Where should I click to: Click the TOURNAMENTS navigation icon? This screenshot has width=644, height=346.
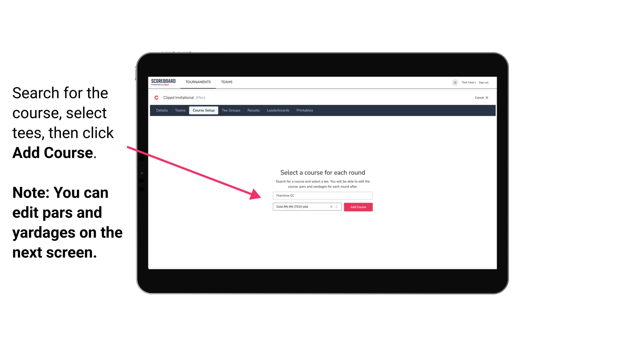198,82
